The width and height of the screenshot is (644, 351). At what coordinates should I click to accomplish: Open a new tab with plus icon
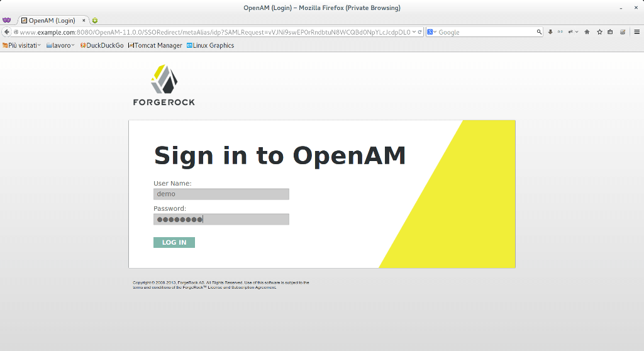point(95,21)
